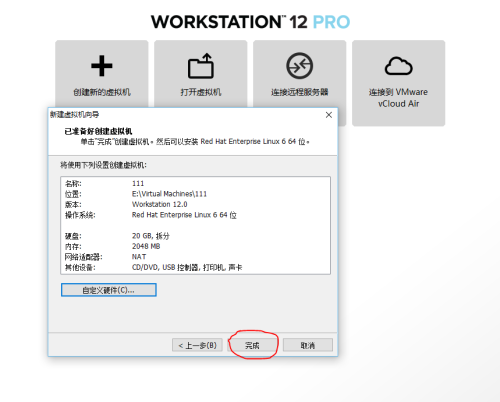
Task: Select the Workstation 12.0 version text
Action: [160, 204]
